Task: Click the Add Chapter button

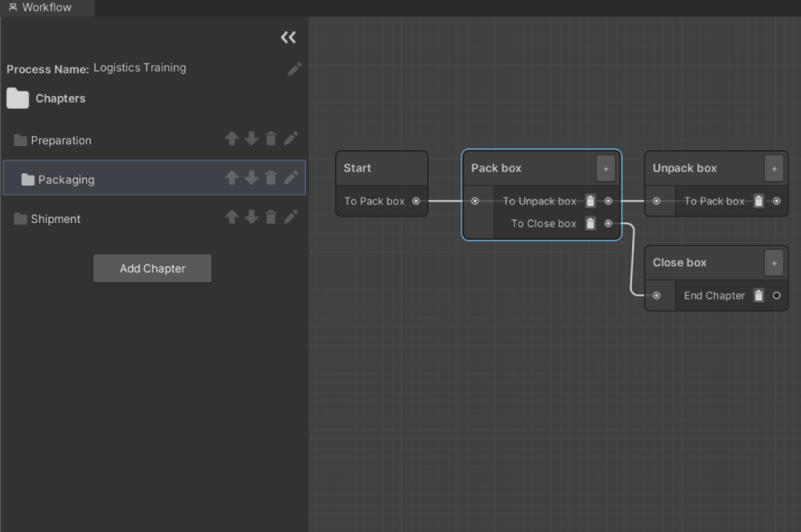Action: point(153,268)
